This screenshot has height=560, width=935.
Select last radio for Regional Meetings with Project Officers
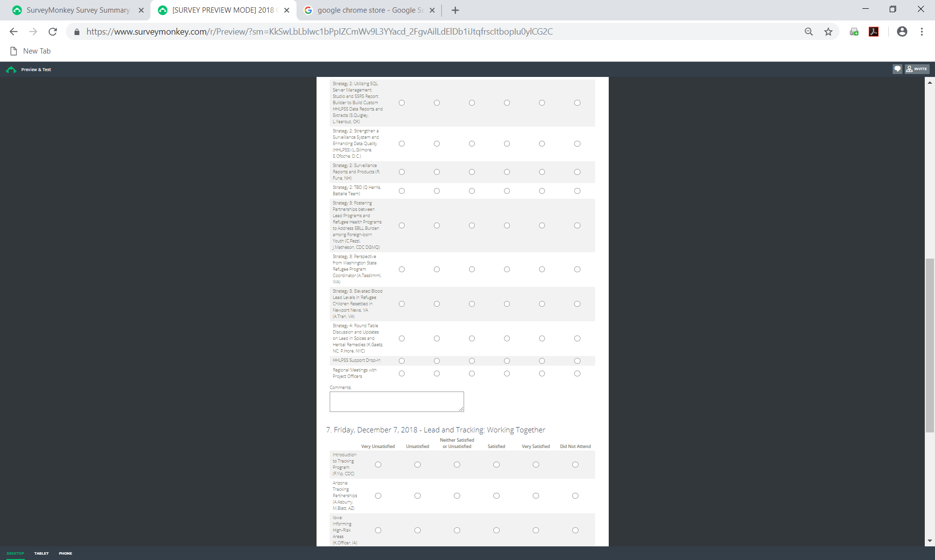coord(577,373)
